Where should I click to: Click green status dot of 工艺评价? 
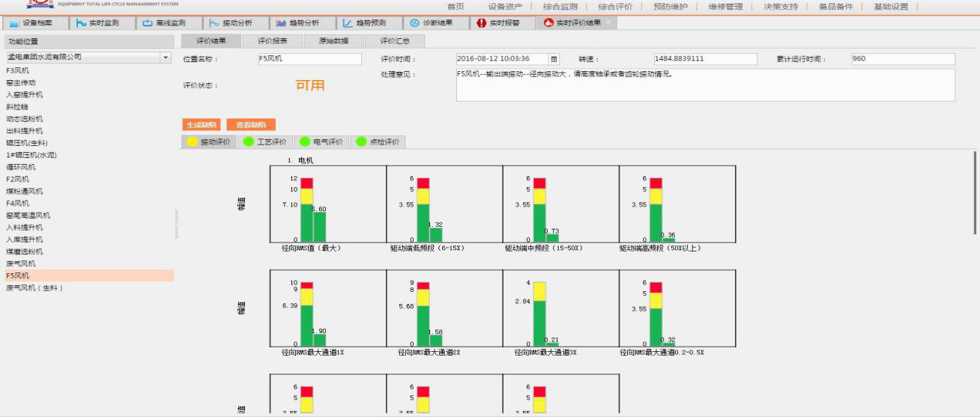(x=249, y=141)
